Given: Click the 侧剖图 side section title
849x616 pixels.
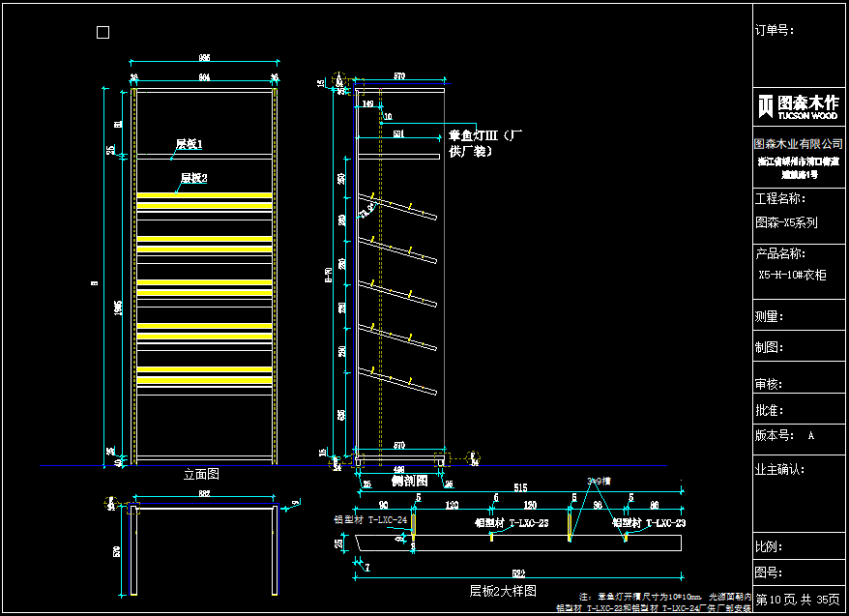Looking at the screenshot, I should click(408, 481).
